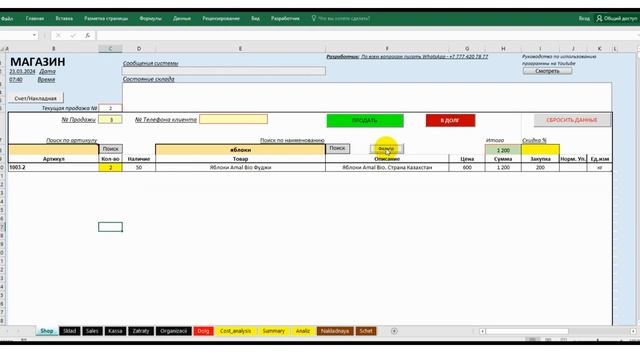The width and height of the screenshot is (640, 360).
Task: Click the № Телефона клиента input cell
Action: 233,119
